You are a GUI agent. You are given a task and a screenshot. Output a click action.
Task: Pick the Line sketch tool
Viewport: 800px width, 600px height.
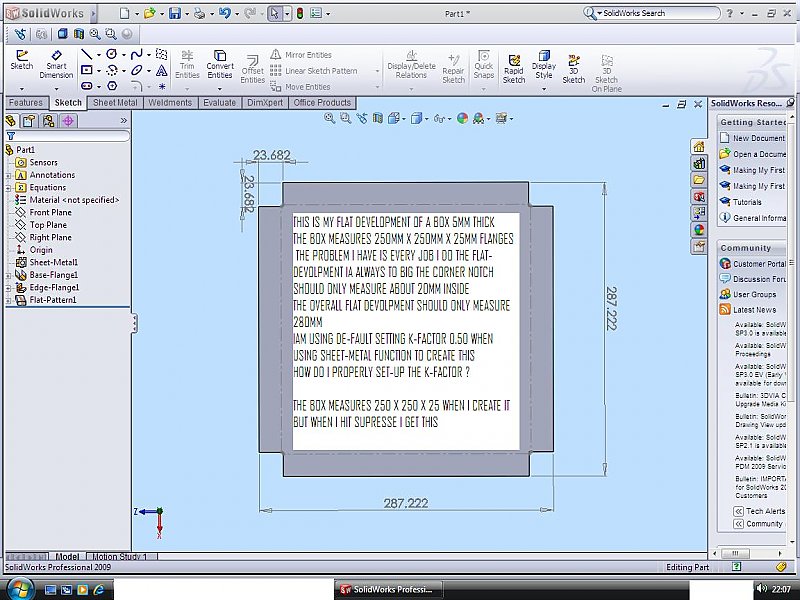[87, 54]
